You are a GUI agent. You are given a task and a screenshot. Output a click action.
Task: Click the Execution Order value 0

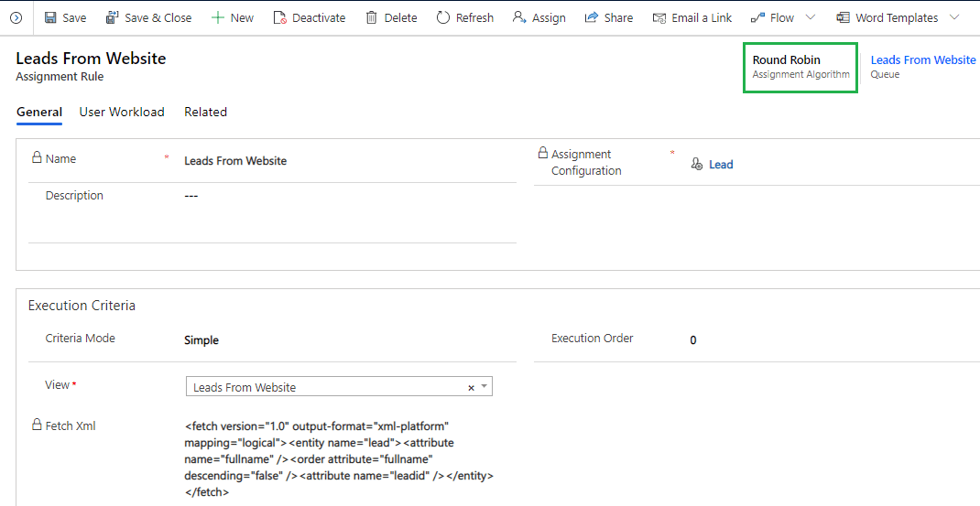coord(693,340)
